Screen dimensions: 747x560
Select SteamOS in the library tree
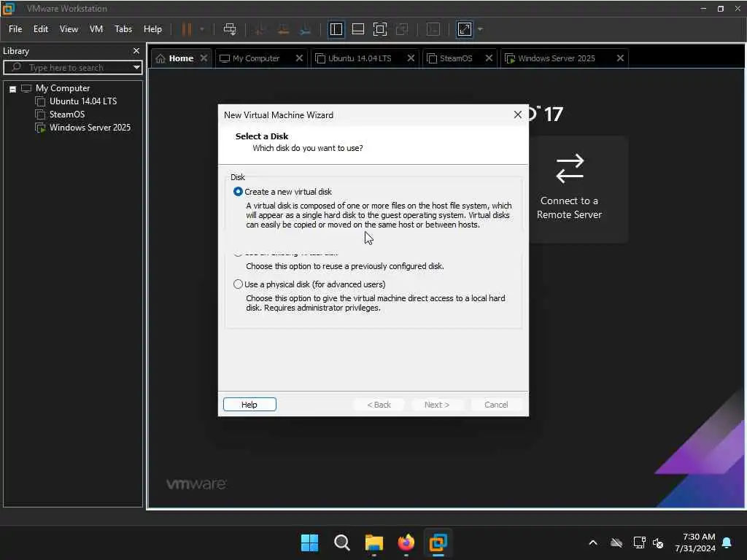pyautogui.click(x=66, y=114)
